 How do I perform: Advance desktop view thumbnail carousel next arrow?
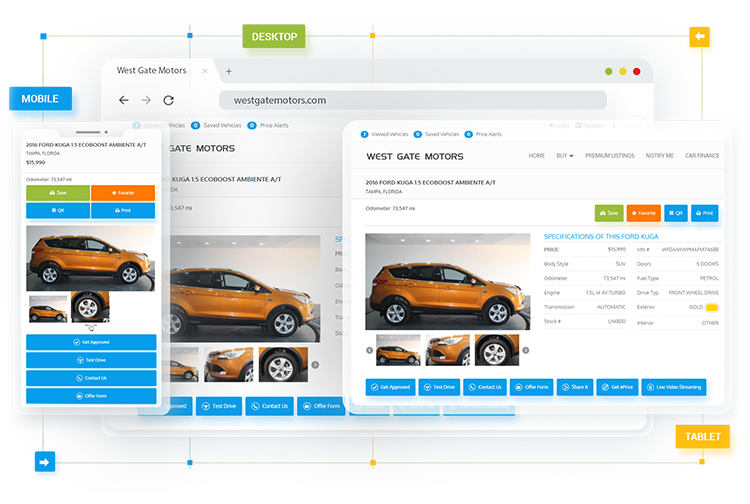(x=315, y=364)
